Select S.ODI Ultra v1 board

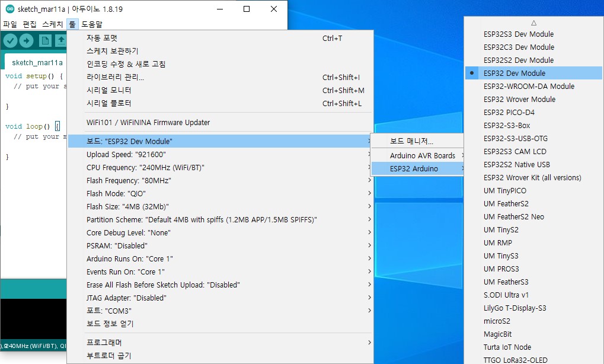pyautogui.click(x=533, y=295)
